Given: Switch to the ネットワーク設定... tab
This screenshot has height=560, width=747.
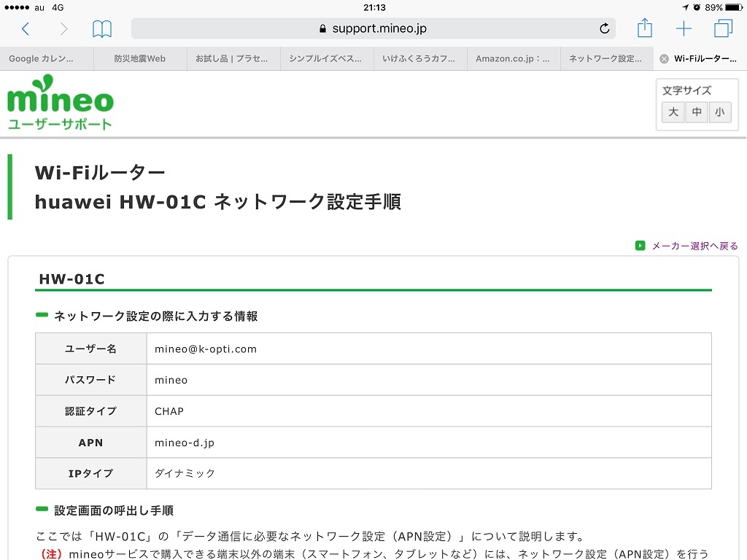Looking at the screenshot, I should click(x=607, y=58).
